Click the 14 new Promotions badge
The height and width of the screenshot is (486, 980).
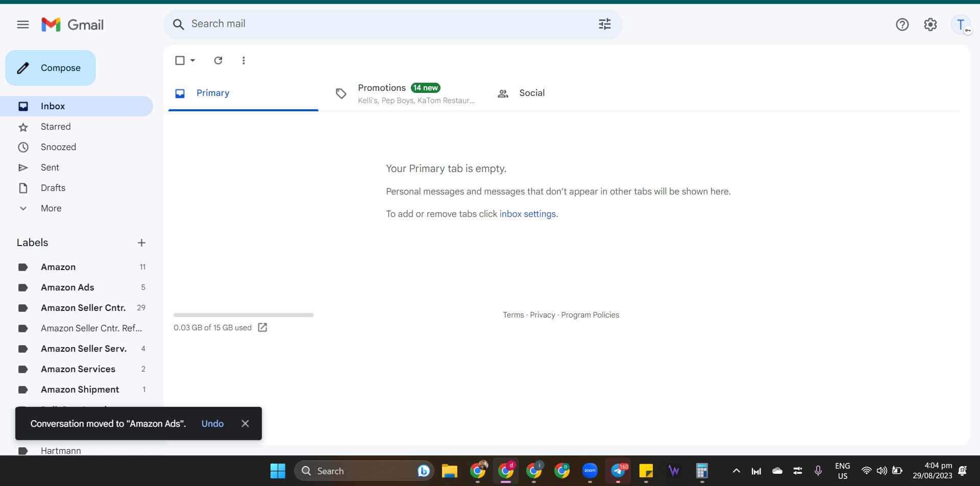pyautogui.click(x=426, y=88)
